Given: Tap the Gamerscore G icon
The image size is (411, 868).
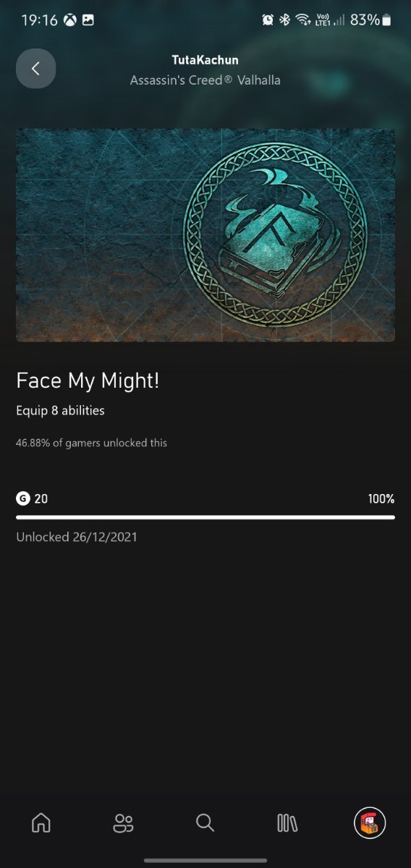Looking at the screenshot, I should (22, 498).
